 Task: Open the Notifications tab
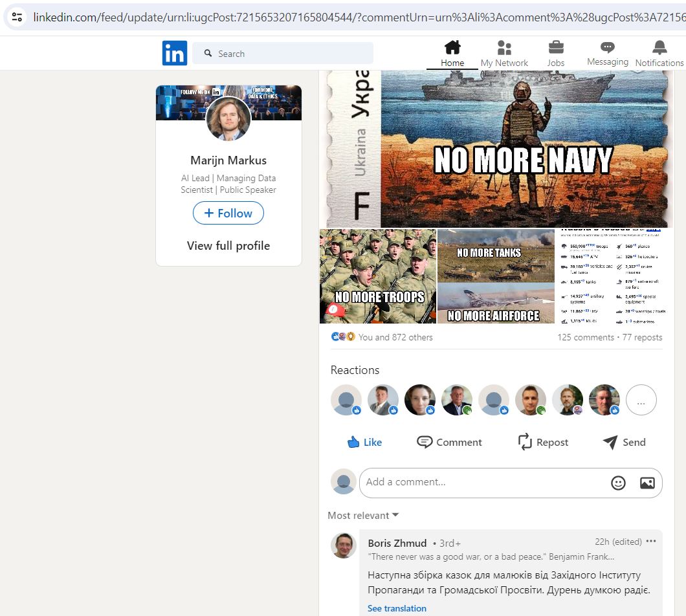(659, 54)
